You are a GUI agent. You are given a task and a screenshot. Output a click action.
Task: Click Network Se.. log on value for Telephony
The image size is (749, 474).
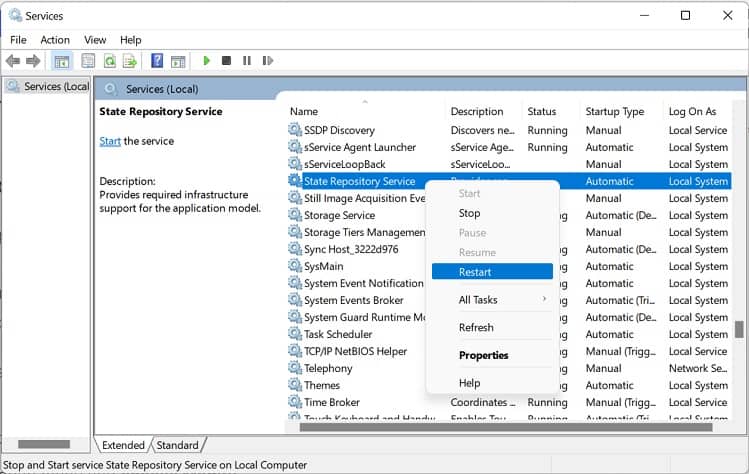coord(698,368)
